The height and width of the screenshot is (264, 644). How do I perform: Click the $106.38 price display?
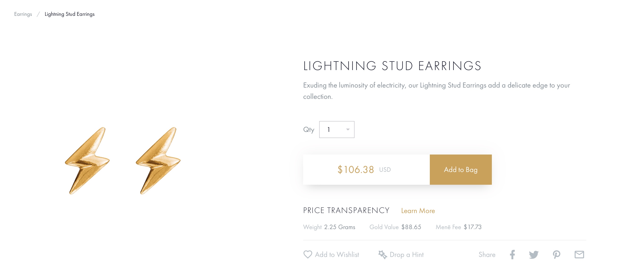[355, 169]
